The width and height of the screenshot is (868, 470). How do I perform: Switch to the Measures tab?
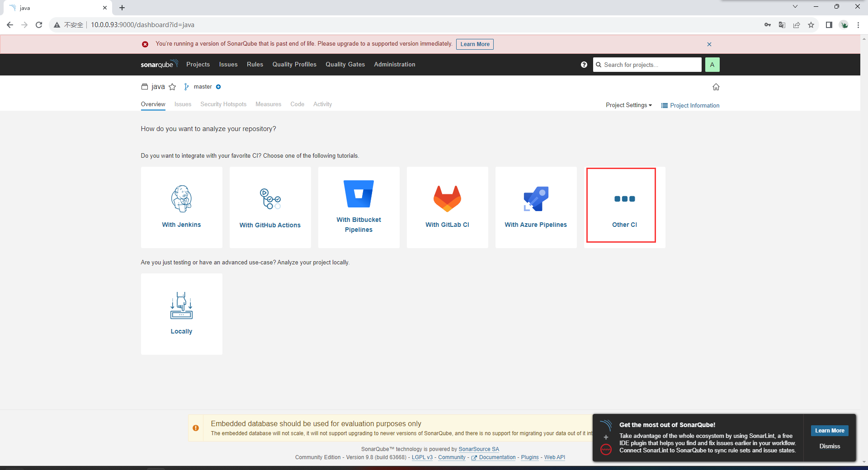(268, 104)
